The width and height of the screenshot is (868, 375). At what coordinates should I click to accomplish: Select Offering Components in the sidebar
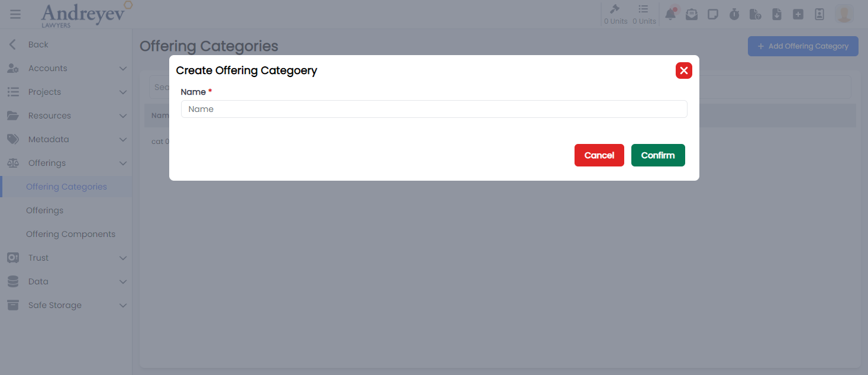(71, 233)
